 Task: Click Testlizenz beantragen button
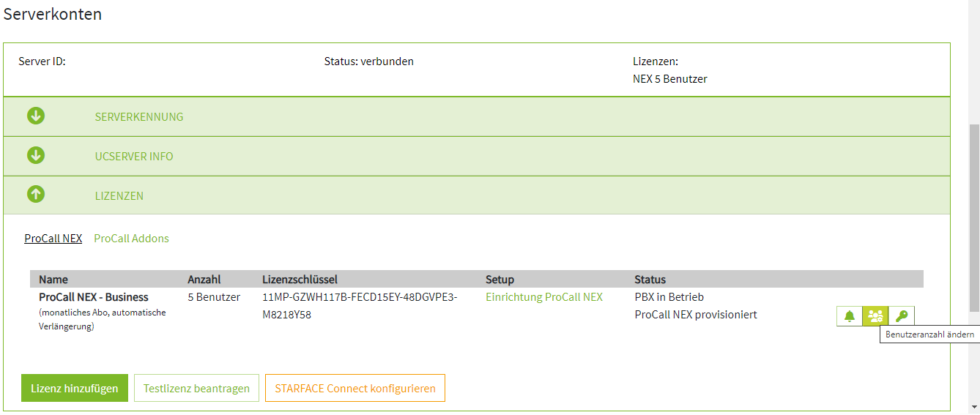(196, 389)
